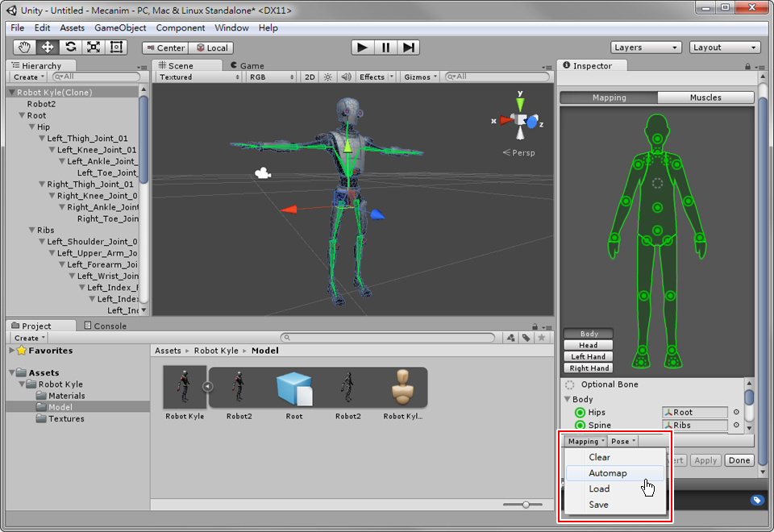
Task: Open the Component menu
Action: point(180,28)
